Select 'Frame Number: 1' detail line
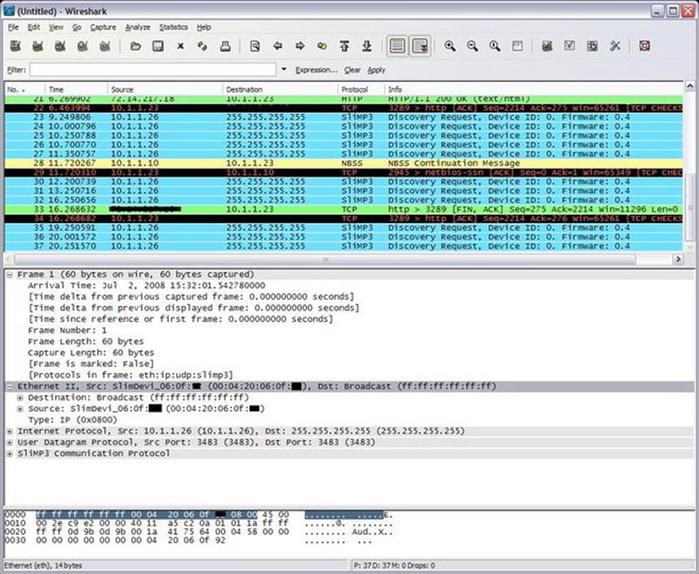The image size is (699, 574). (67, 330)
